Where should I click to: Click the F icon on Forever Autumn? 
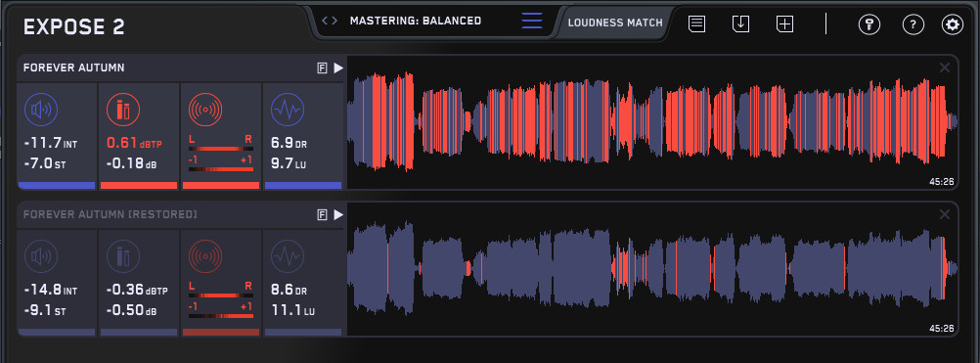[323, 68]
